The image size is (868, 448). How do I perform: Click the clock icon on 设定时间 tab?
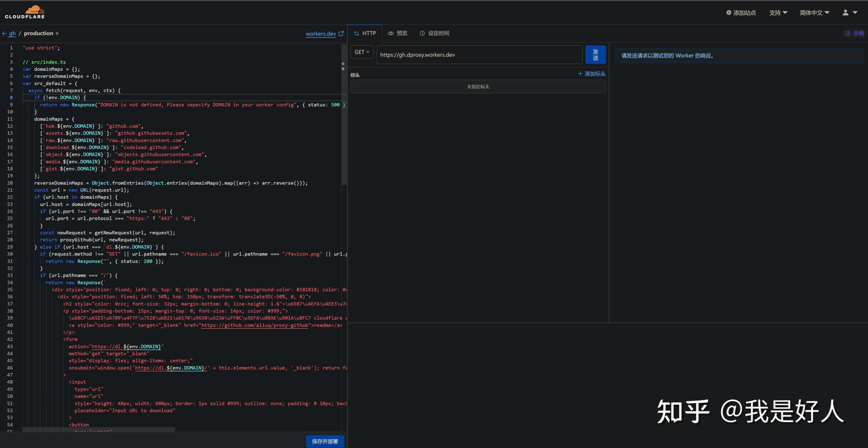click(x=422, y=33)
